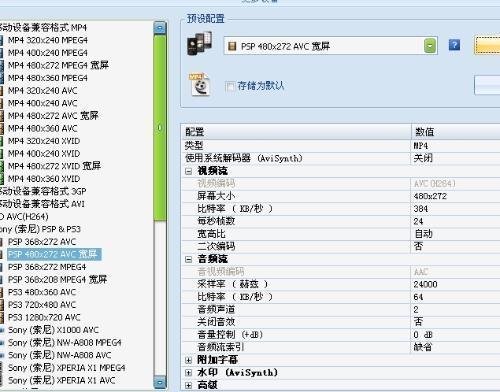Click the blue help question mark icon
Screen dimensions: 500x392
pos(454,45)
